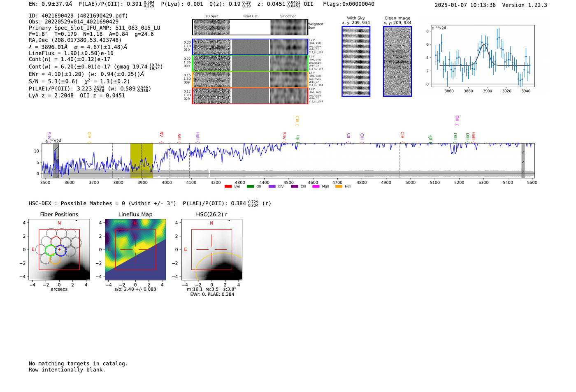The image size is (576, 392).
Task: Click the EW: 0.9±37.9Å header value
Action: coord(51,4)
